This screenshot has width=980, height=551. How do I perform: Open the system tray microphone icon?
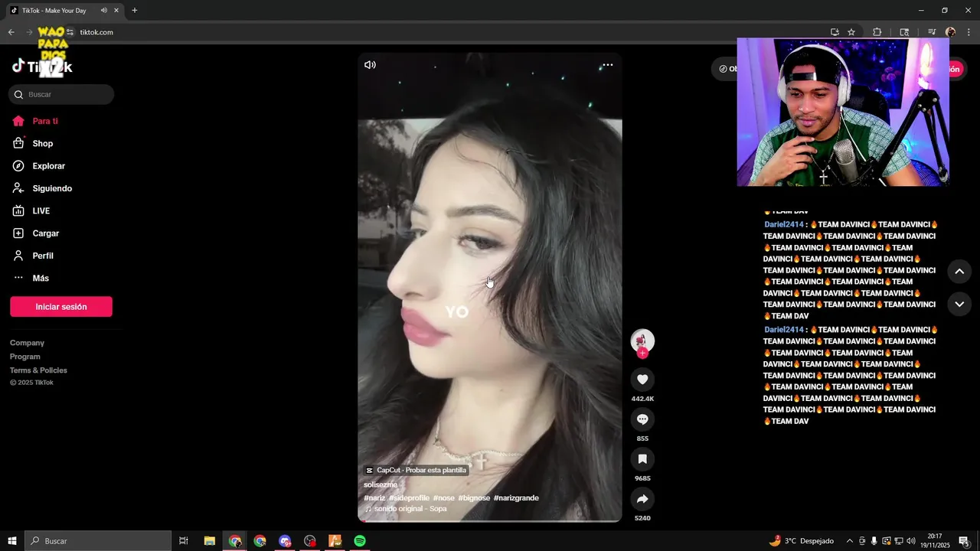[x=874, y=541]
